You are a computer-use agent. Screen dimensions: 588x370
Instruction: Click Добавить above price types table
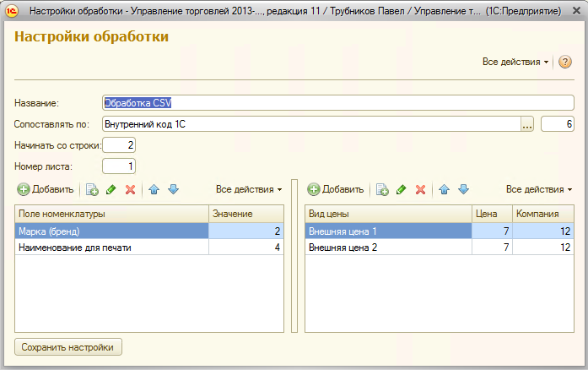point(337,190)
